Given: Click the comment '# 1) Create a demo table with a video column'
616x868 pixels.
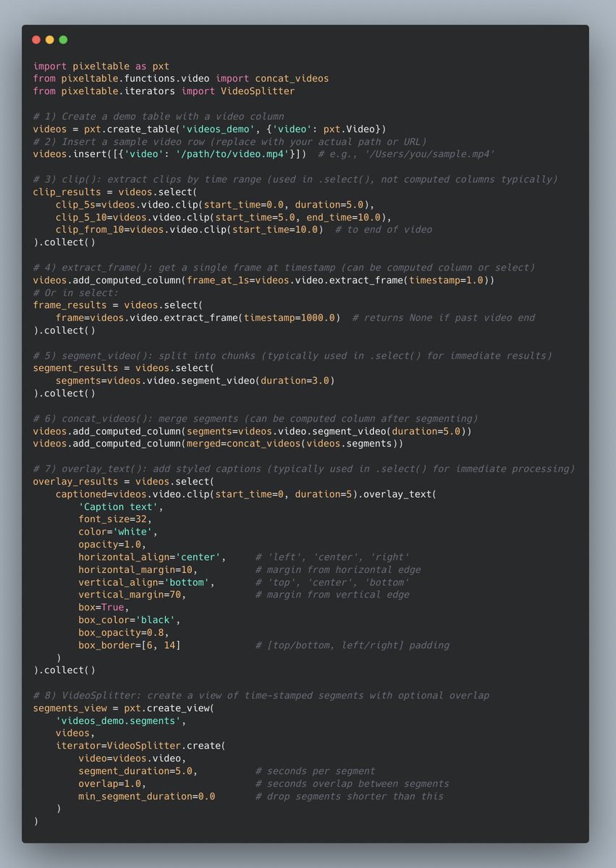Looking at the screenshot, I should coord(158,116).
